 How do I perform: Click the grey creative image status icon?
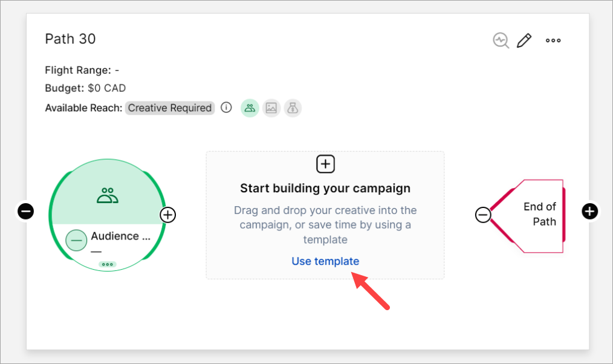[271, 108]
